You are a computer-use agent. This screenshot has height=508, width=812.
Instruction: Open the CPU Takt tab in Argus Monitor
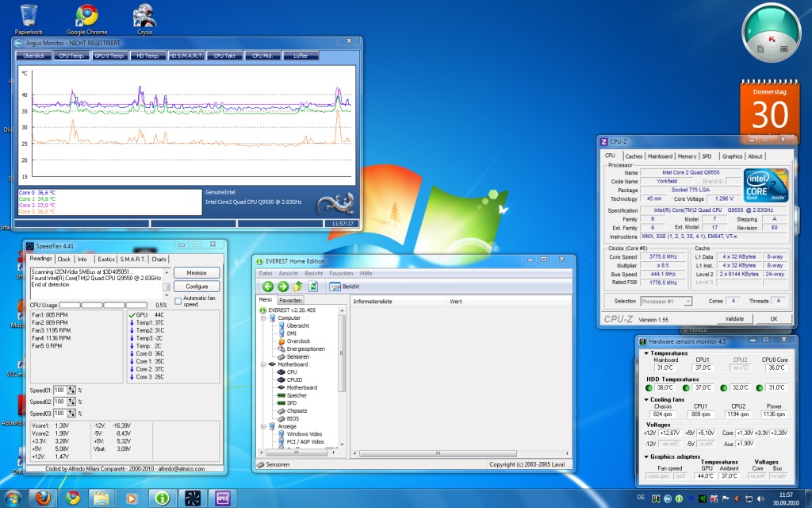(224, 56)
